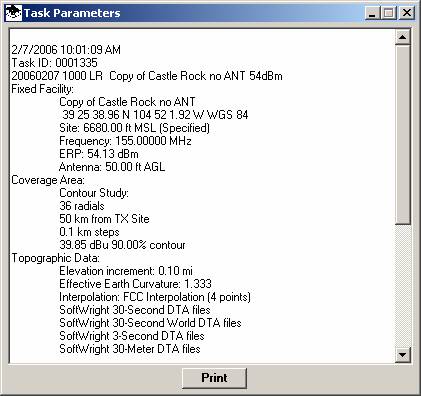Screen dimensions: 421x396
Task: Click the Contour Study: line
Action: point(94,193)
